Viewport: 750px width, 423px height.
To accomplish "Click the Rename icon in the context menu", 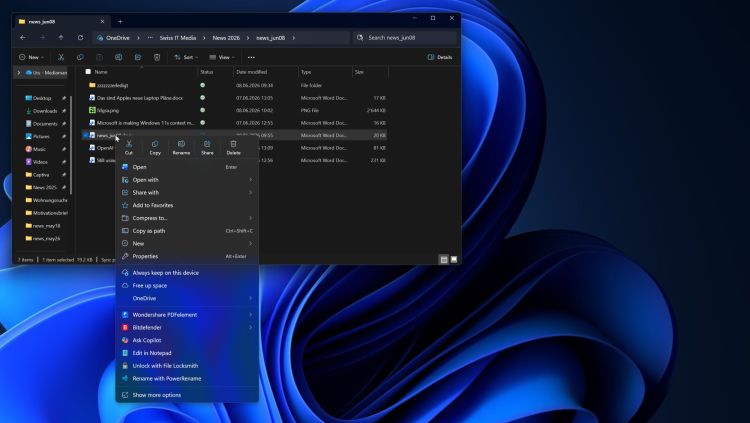I will click(181, 144).
